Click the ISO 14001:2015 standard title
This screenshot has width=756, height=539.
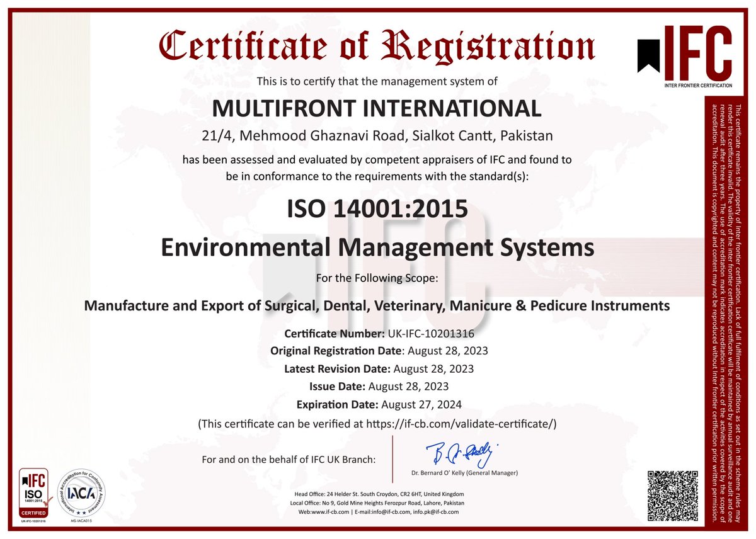tap(377, 209)
